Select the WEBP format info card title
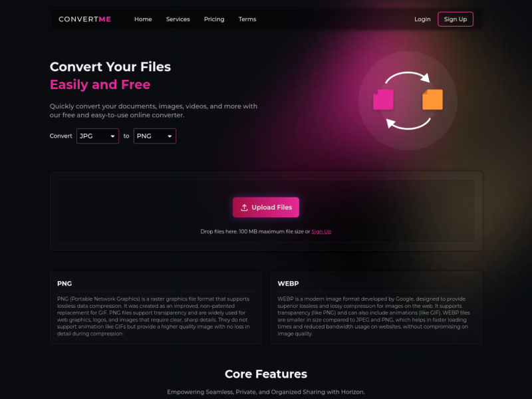This screenshot has height=399, width=532. 289,283
